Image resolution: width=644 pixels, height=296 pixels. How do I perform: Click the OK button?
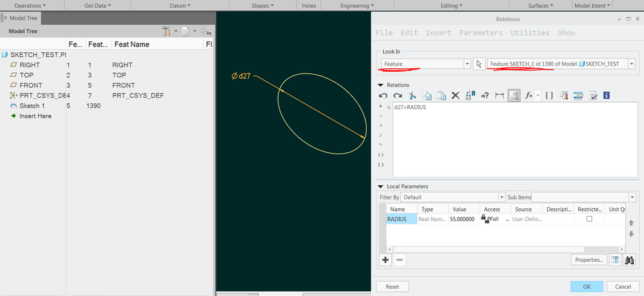tap(587, 286)
